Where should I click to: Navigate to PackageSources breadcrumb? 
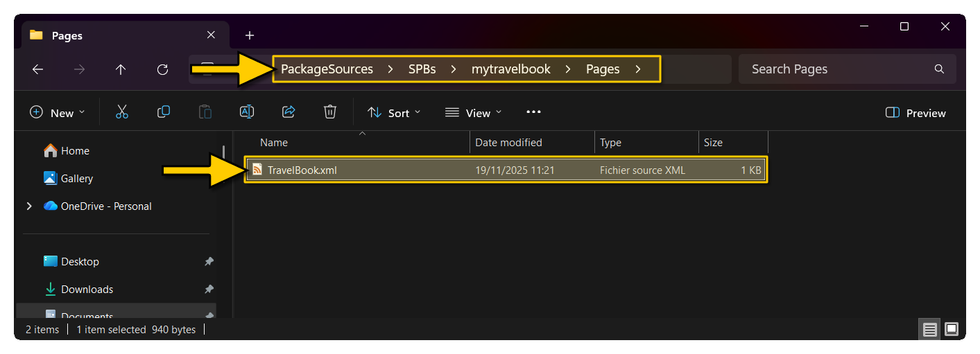click(x=327, y=69)
